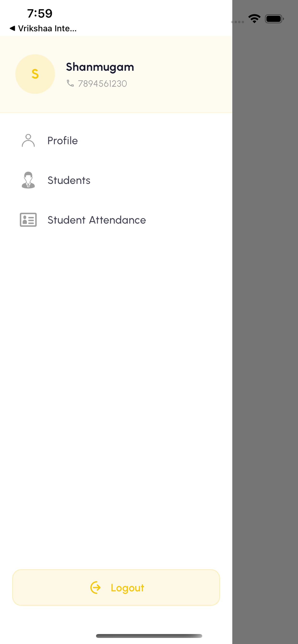This screenshot has height=644, width=298.
Task: Open the Students menu item
Action: (116, 180)
